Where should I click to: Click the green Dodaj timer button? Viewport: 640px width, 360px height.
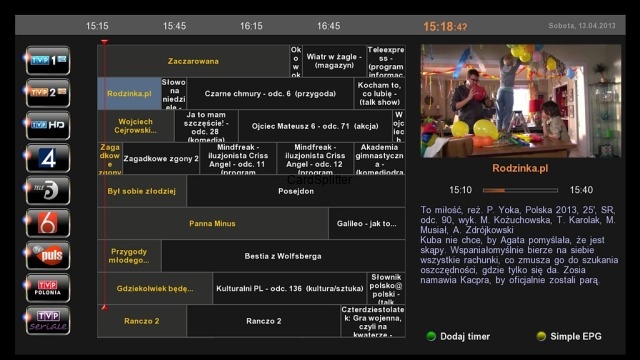pos(458,336)
